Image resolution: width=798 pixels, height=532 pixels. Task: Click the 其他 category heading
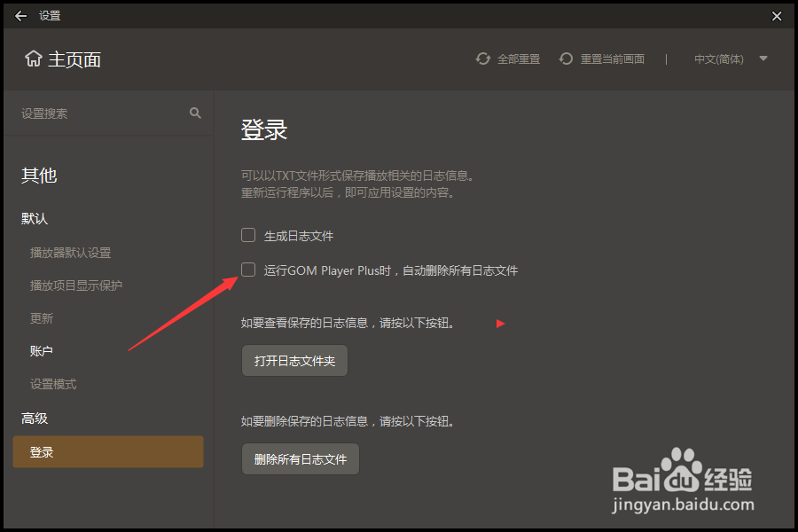point(39,176)
